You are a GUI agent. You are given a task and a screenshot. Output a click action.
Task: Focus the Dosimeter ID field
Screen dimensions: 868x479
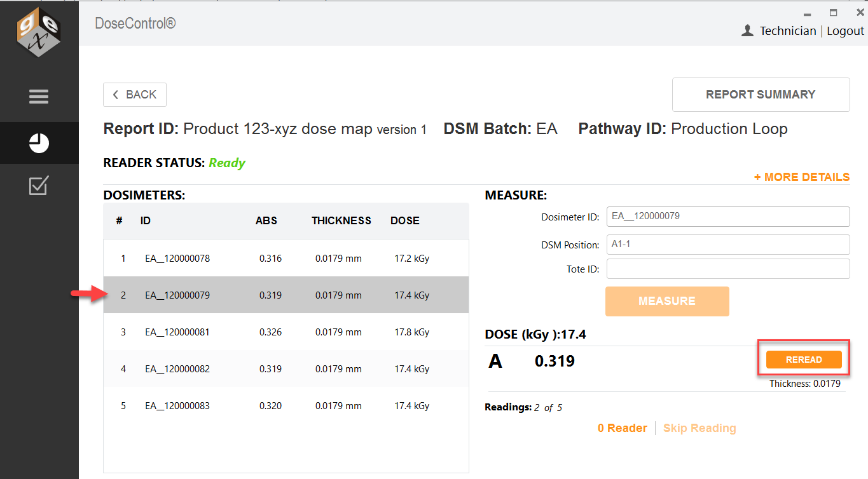point(728,217)
